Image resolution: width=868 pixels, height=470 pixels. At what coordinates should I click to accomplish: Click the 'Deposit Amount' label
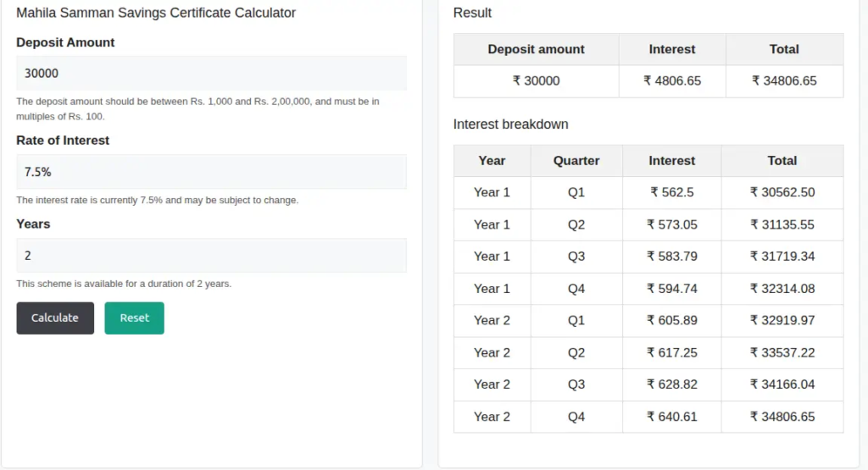65,42
